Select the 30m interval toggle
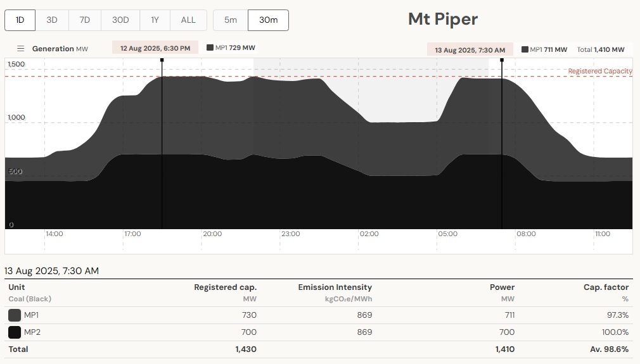This screenshot has width=640, height=364. pos(268,20)
